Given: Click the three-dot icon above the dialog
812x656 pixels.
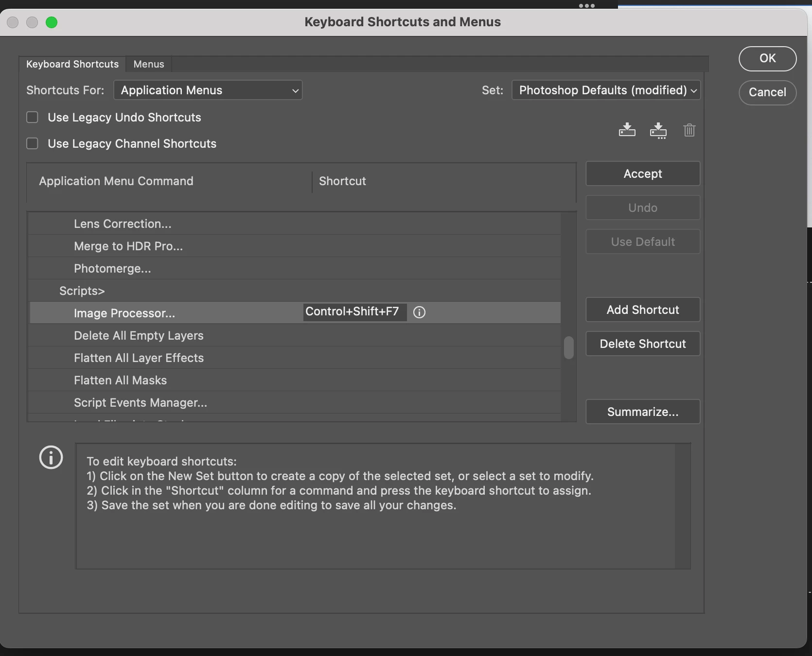Looking at the screenshot, I should point(587,6).
